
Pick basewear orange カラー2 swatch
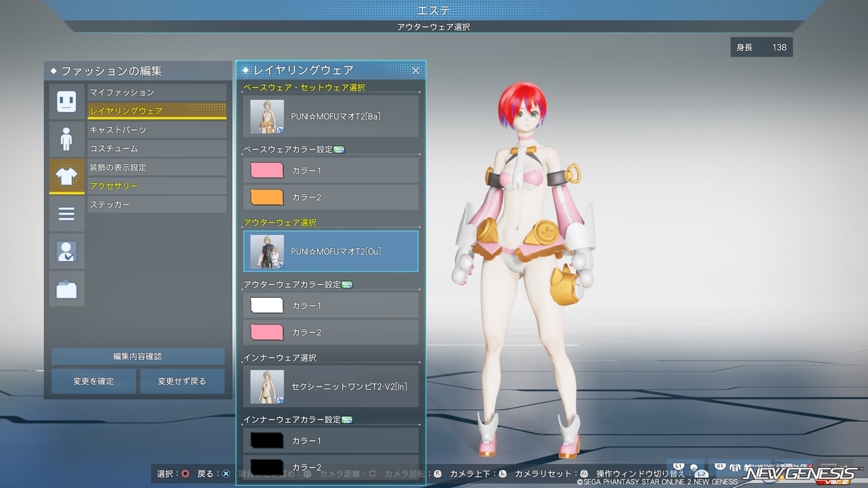[267, 197]
